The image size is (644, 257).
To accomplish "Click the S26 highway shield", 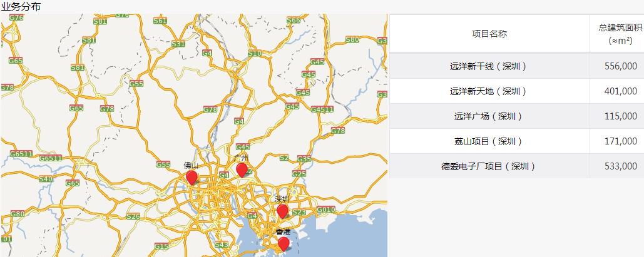I will [x=133, y=216].
